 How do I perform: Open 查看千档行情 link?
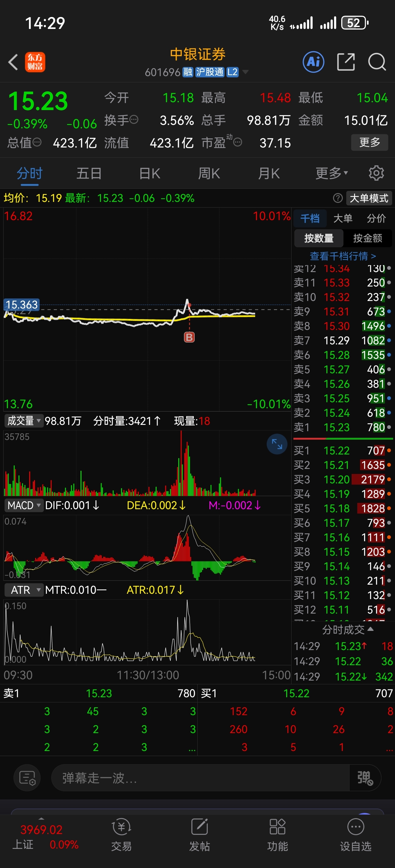pyautogui.click(x=343, y=256)
